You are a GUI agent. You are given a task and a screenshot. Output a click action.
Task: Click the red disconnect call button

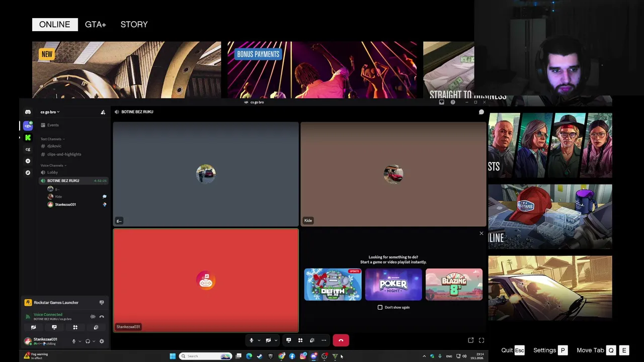pos(341,340)
